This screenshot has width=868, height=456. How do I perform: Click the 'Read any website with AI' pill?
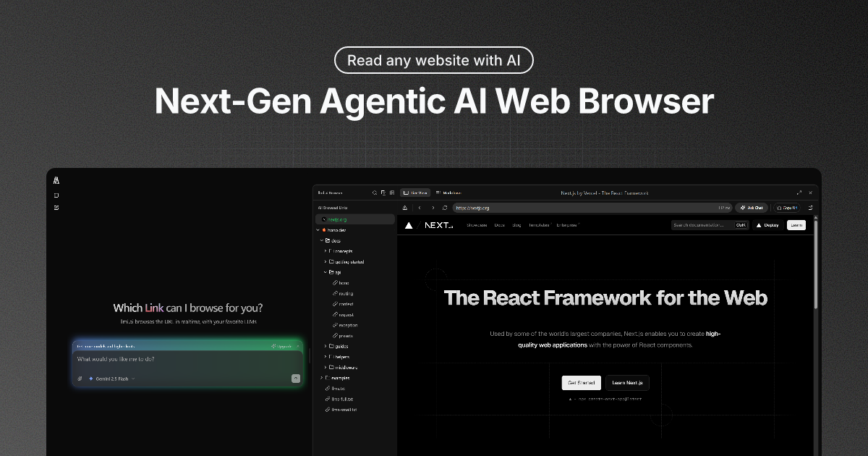(434, 60)
